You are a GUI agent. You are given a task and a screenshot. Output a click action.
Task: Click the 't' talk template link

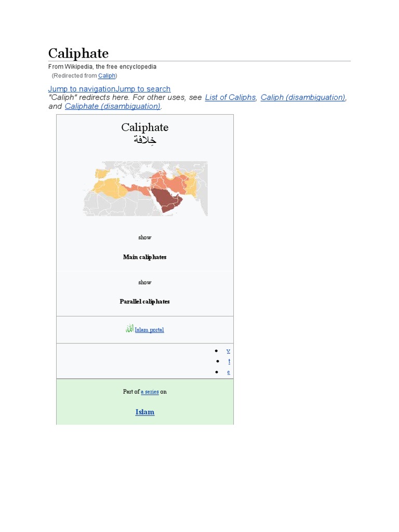229,361
